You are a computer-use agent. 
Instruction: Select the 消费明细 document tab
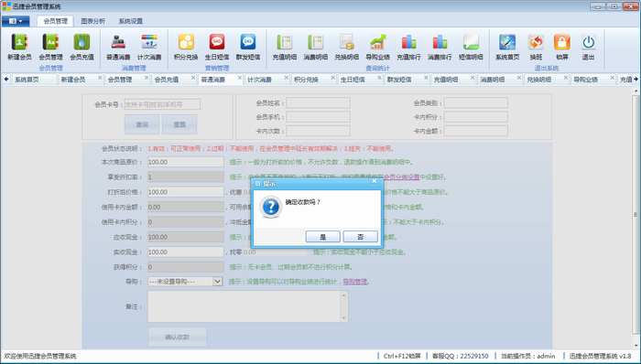coord(493,80)
